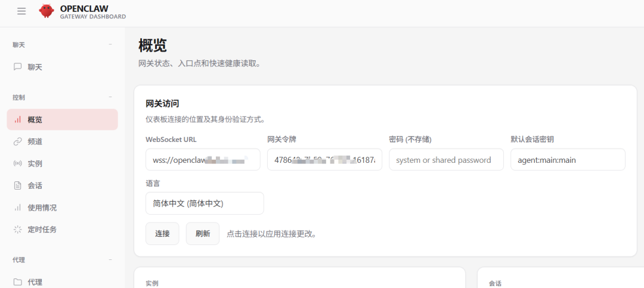Open the 频道 link icon
Screen dimensions: 644x288
(x=18, y=142)
